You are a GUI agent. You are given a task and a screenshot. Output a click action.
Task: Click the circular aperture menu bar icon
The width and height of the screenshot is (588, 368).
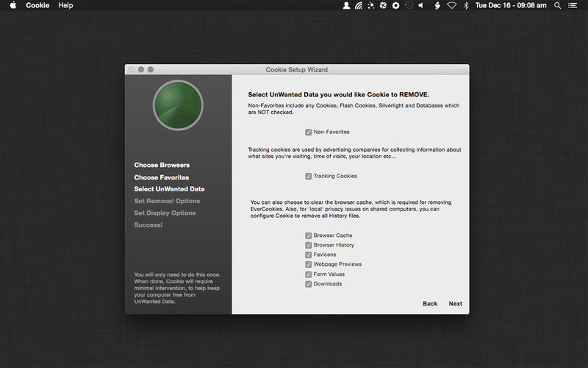(383, 5)
